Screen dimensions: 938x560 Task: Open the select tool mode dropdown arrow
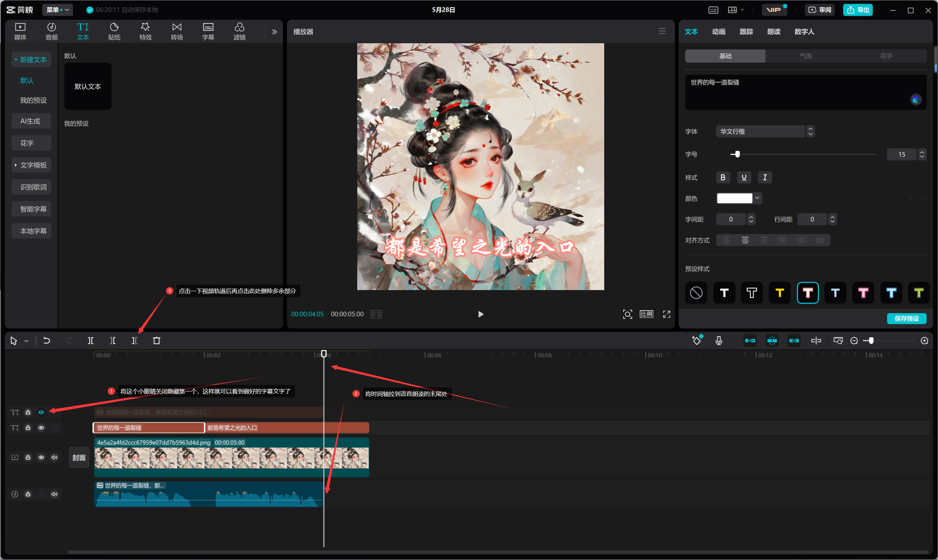tap(26, 341)
